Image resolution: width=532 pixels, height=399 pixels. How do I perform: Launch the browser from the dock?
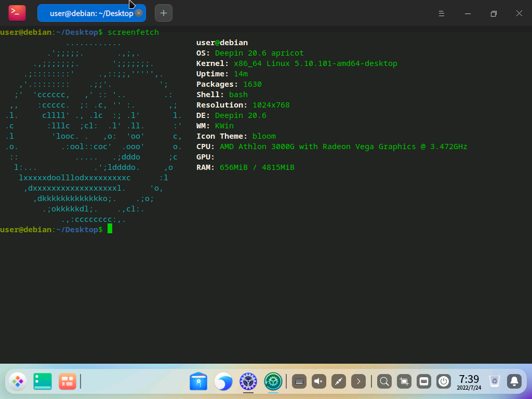pos(223,382)
